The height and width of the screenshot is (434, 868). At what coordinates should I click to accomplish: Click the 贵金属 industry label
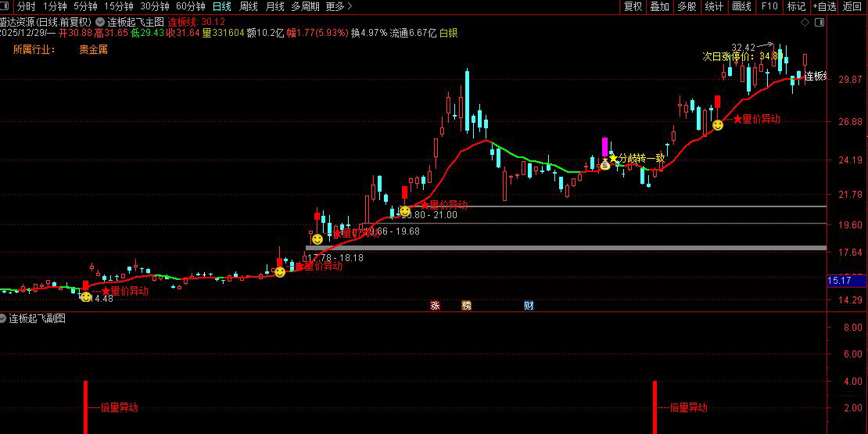click(93, 50)
